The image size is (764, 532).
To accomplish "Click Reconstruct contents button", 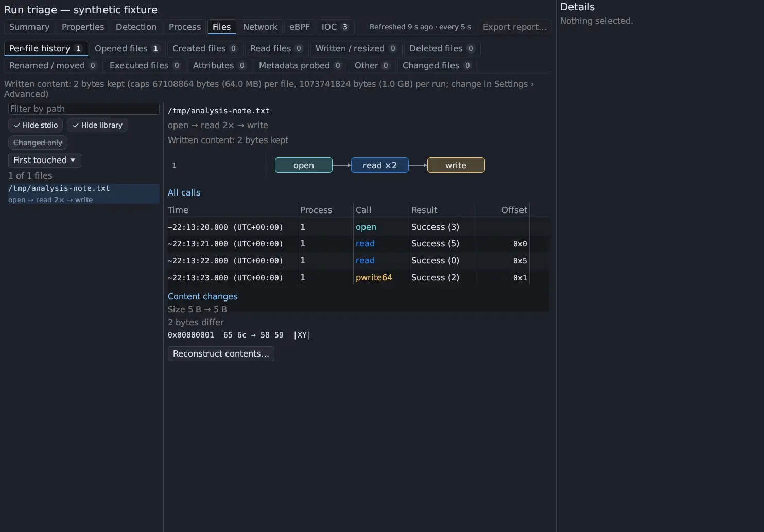I will tap(221, 353).
